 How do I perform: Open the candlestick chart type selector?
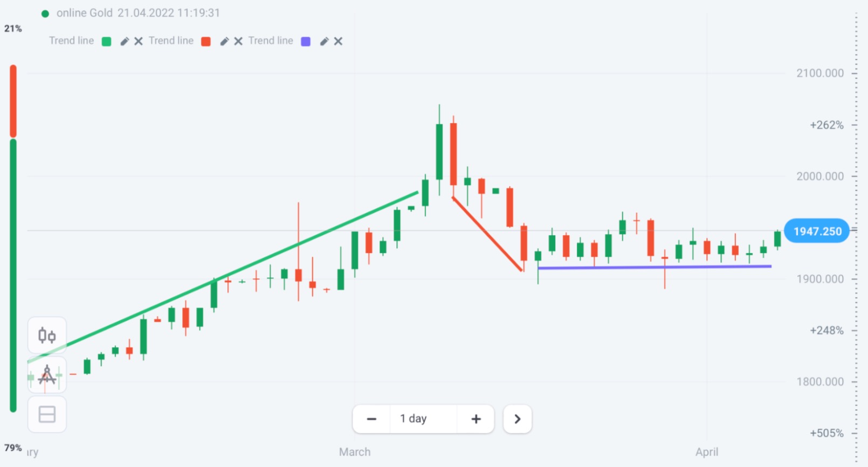click(x=47, y=336)
